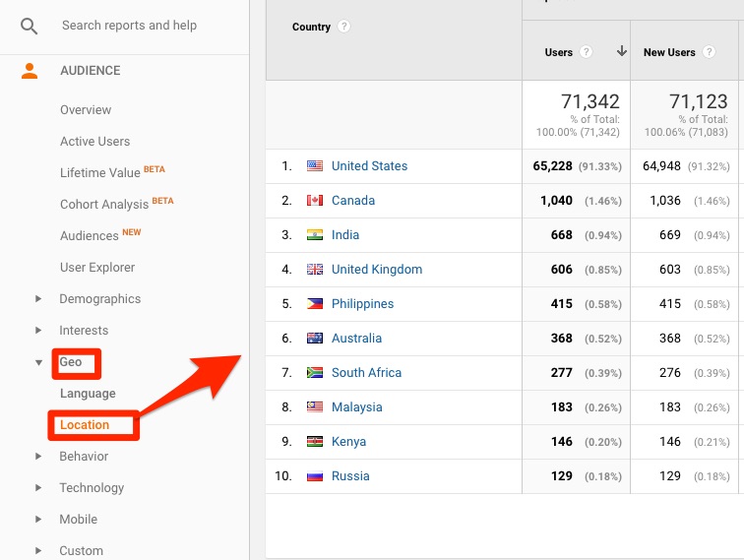This screenshot has height=560, width=744.
Task: Click the United Kingdom flag icon
Action: tap(315, 269)
